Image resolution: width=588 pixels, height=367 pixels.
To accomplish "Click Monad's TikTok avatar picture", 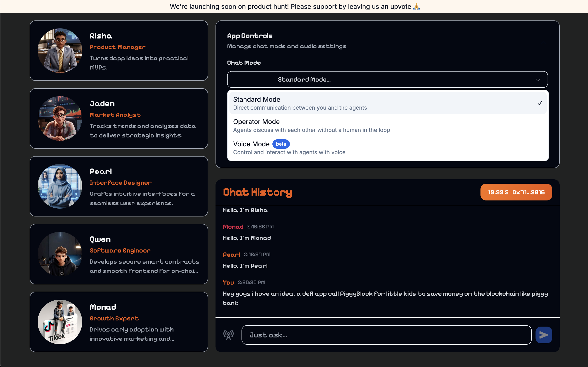I will point(60,322).
